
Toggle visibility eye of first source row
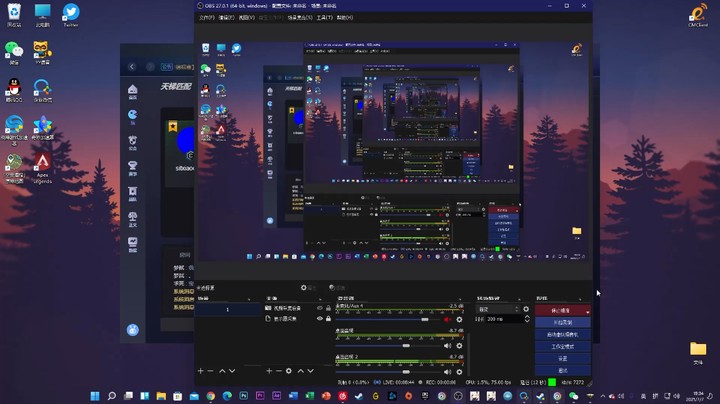(320, 308)
